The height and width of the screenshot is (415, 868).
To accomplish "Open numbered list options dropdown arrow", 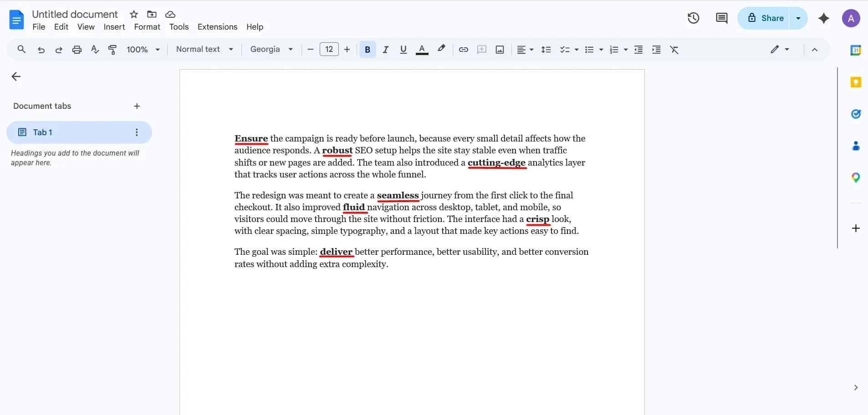I will point(626,50).
